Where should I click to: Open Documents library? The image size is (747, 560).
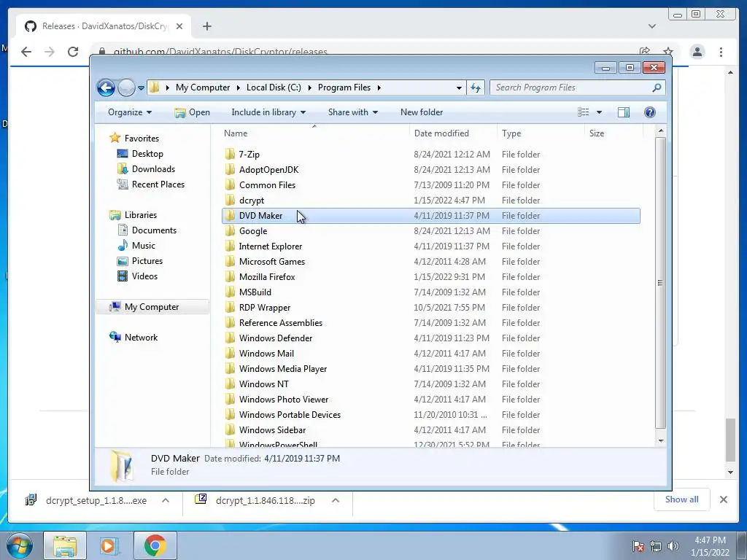(154, 230)
